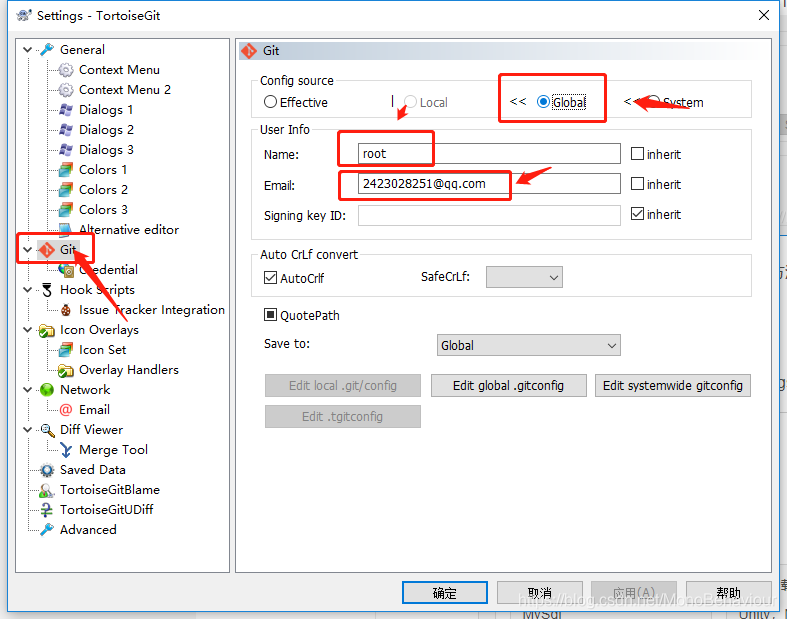Close the Settings dialog window

(x=764, y=15)
